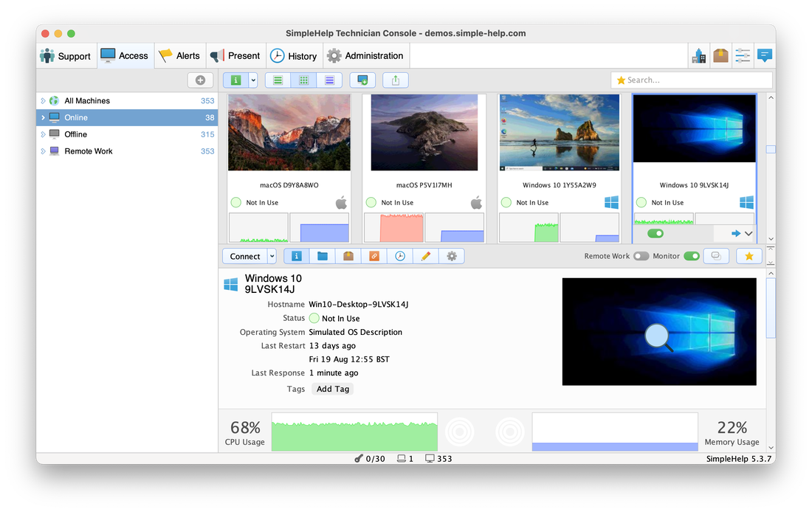Viewport: 812px width, 512px height.
Task: Open the Connect dropdown arrow
Action: (272, 256)
